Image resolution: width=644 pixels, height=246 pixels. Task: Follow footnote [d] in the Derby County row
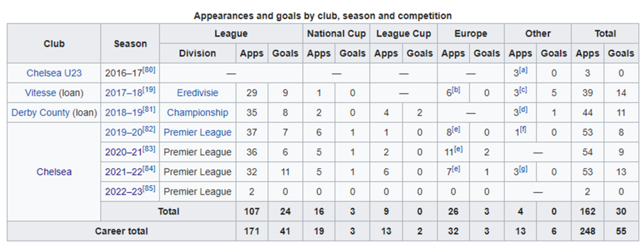523,110
